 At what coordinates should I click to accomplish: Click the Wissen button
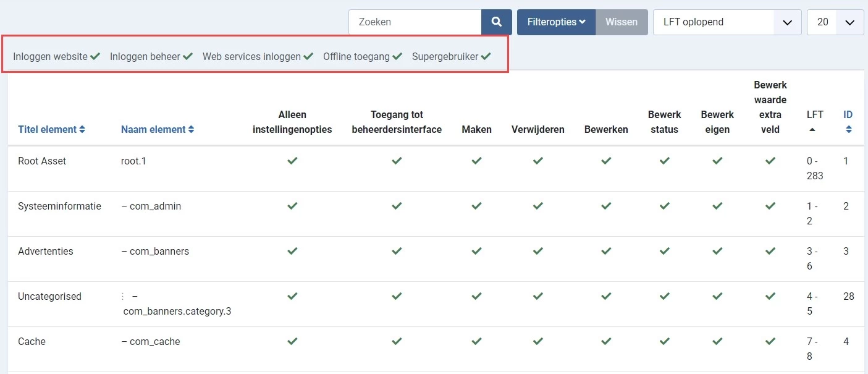[x=622, y=22]
